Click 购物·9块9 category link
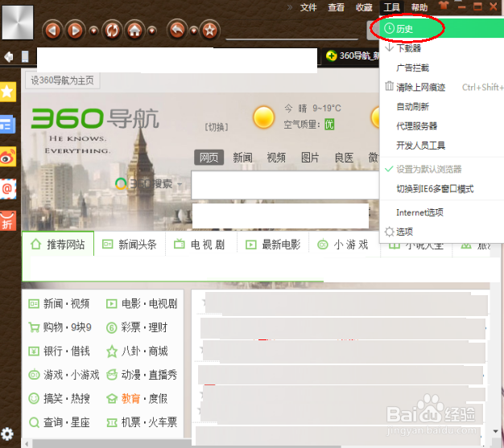This screenshot has height=448, width=504. (60, 327)
